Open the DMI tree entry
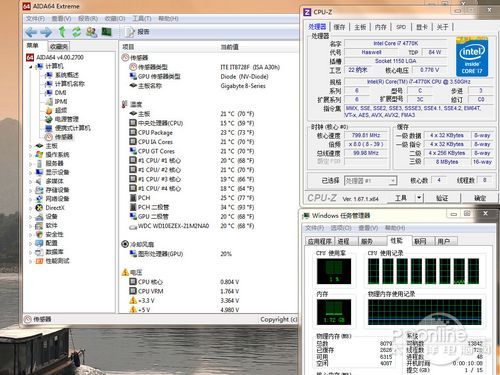Screen dimensions: 500x375 tap(60, 93)
